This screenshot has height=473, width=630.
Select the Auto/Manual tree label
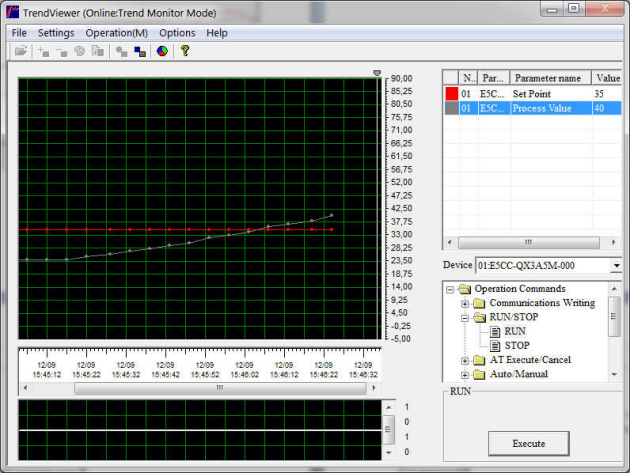pyautogui.click(x=519, y=374)
